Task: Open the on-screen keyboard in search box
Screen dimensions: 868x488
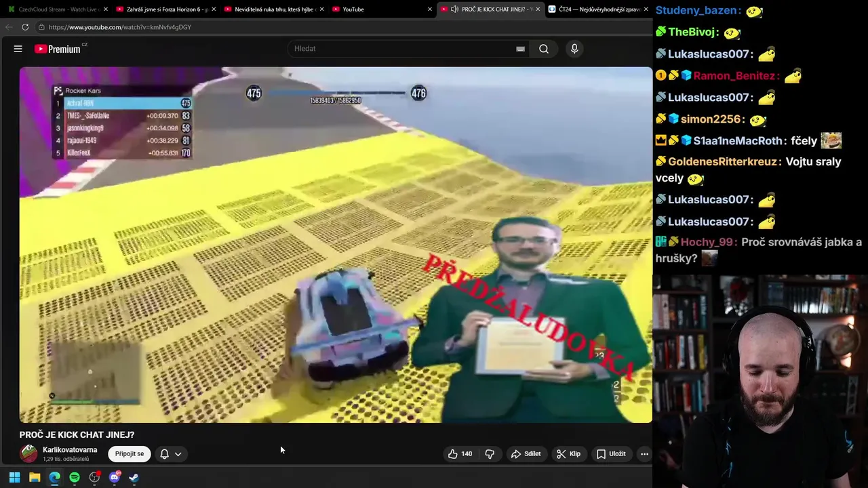Action: [x=520, y=49]
